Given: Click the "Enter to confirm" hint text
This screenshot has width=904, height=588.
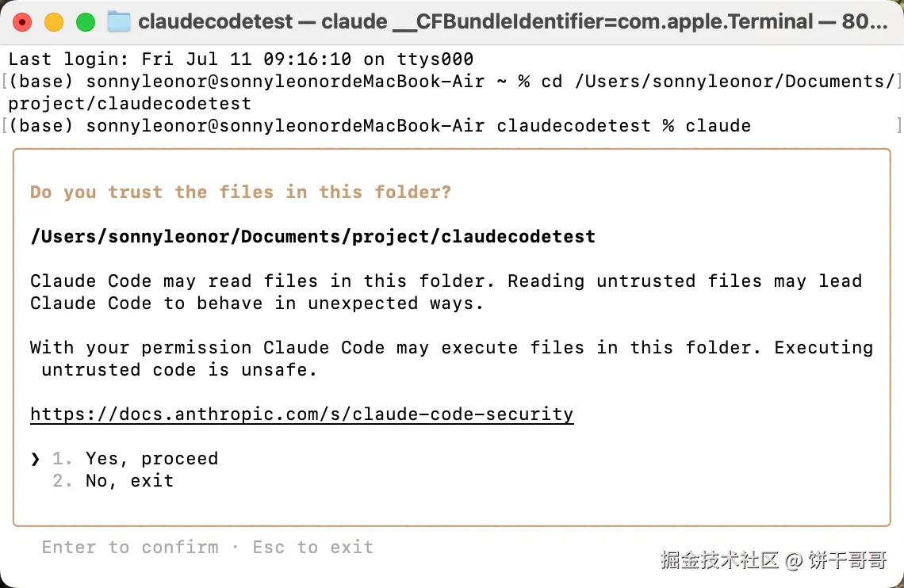Looking at the screenshot, I should coord(130,548).
